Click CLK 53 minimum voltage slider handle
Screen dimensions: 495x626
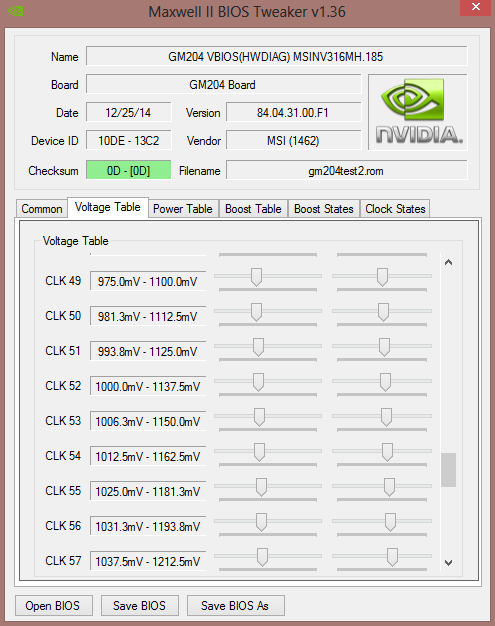259,417
